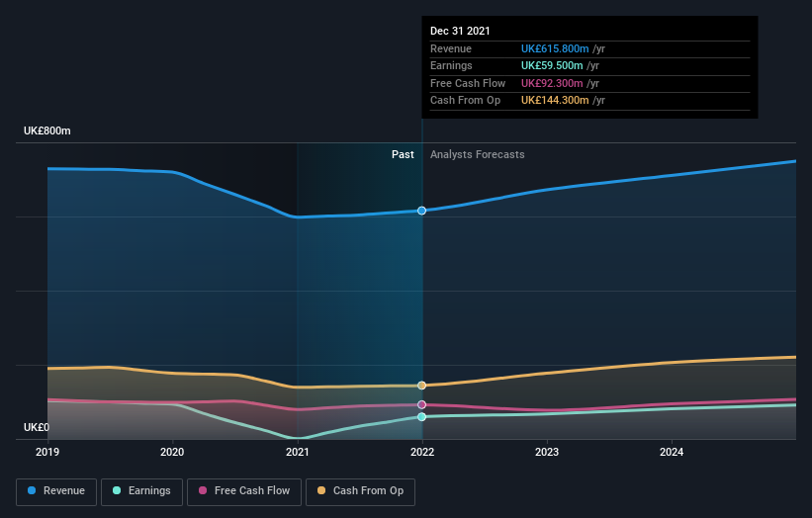Click the 2023 x-axis label
Viewport: 812px width, 518px height.
tap(547, 453)
